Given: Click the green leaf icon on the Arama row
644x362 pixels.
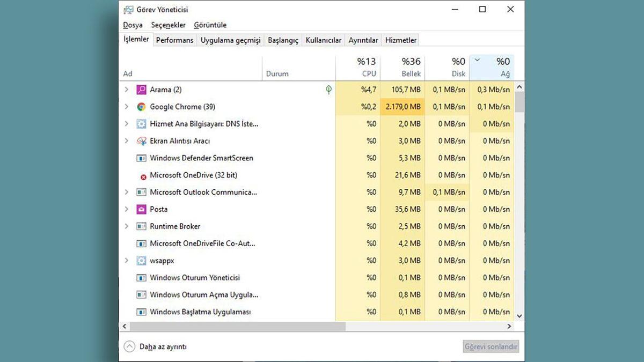Looking at the screenshot, I should 328,90.
